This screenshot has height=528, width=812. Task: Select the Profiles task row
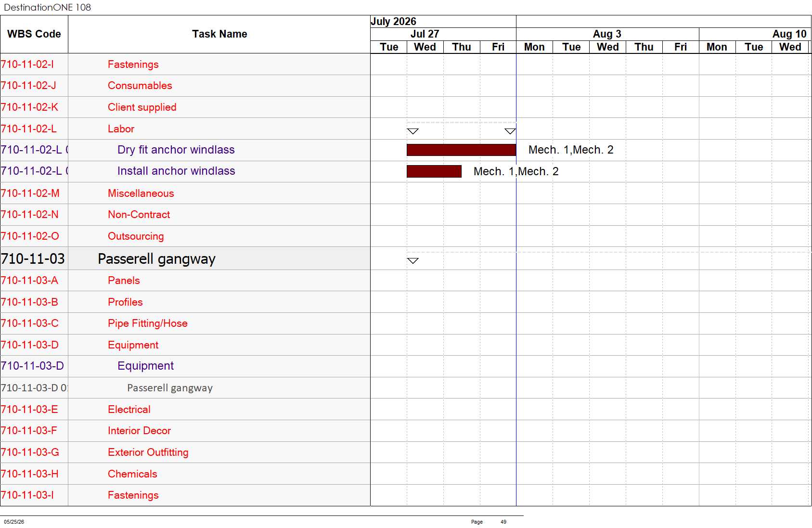(185, 302)
